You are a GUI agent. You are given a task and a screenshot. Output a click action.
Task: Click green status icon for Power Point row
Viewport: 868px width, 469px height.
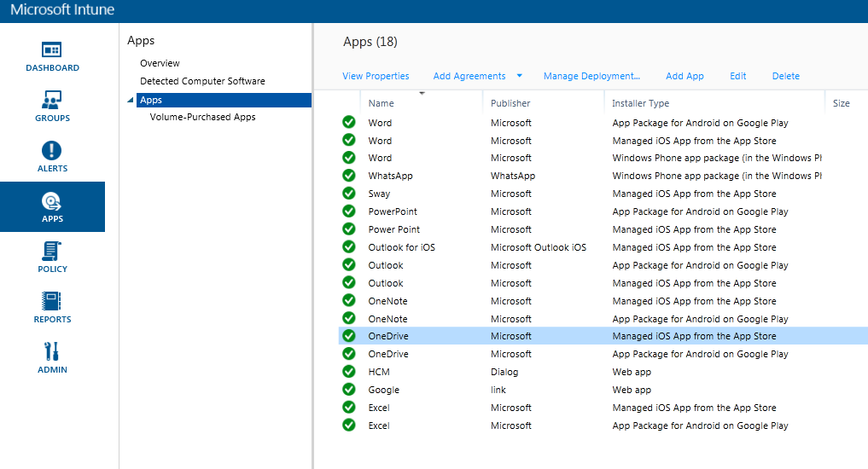tap(349, 229)
